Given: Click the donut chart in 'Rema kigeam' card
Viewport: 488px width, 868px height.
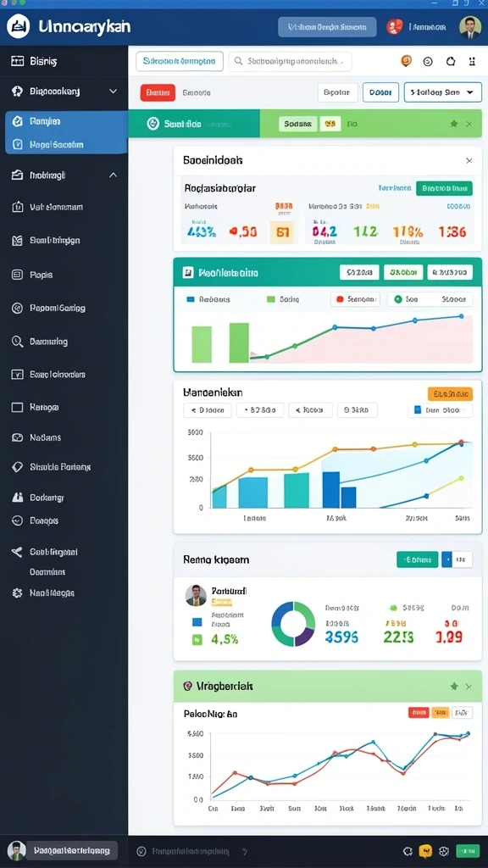Looking at the screenshot, I should tap(293, 624).
